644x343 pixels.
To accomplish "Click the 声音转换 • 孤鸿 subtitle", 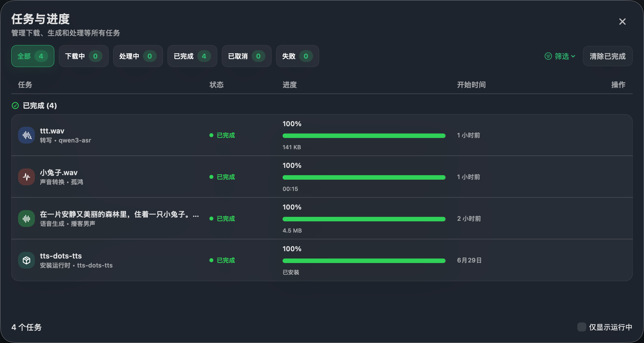I will 62,182.
